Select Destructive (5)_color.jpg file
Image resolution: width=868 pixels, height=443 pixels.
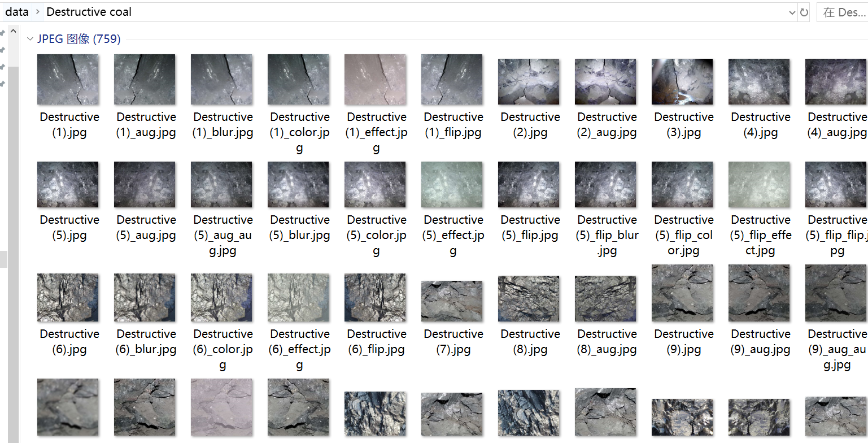[x=375, y=185]
